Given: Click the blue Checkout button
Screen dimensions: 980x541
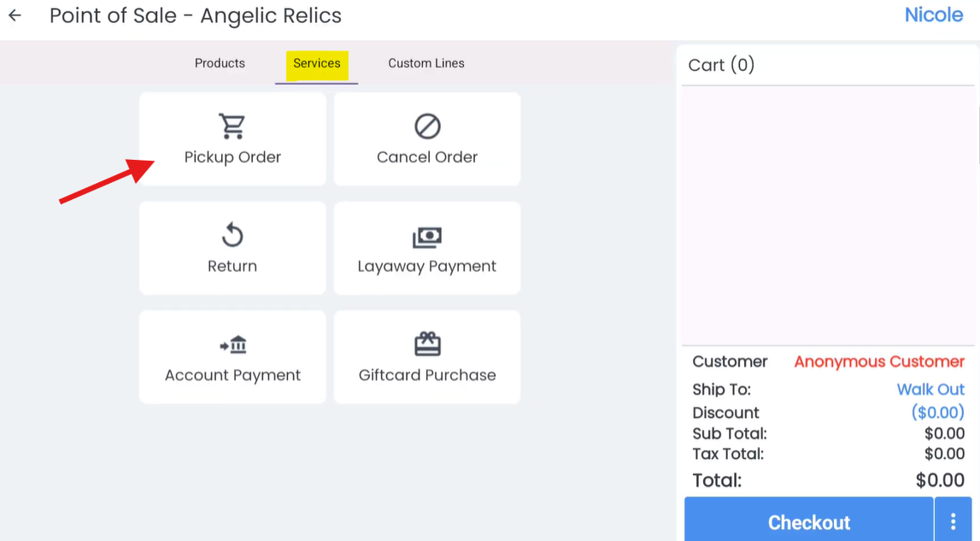Looking at the screenshot, I should 809,521.
